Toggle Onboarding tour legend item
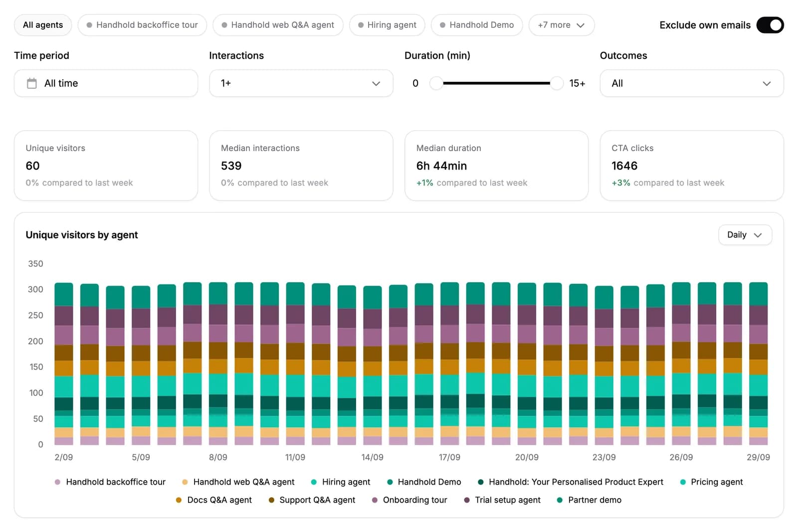 coord(409,500)
